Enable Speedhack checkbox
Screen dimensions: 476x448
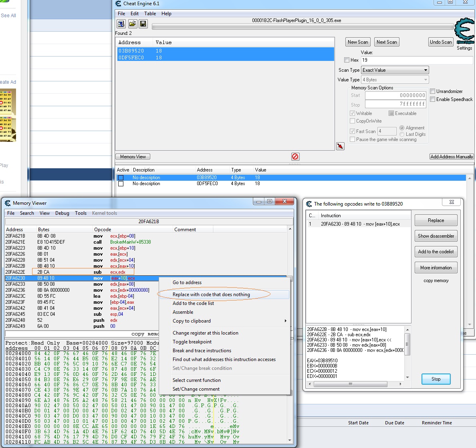point(433,99)
